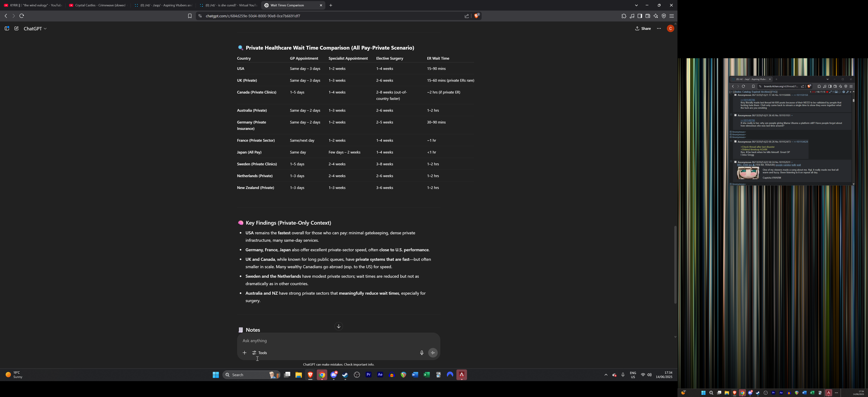Open Brave VPN shield icon in main browser

(664, 16)
